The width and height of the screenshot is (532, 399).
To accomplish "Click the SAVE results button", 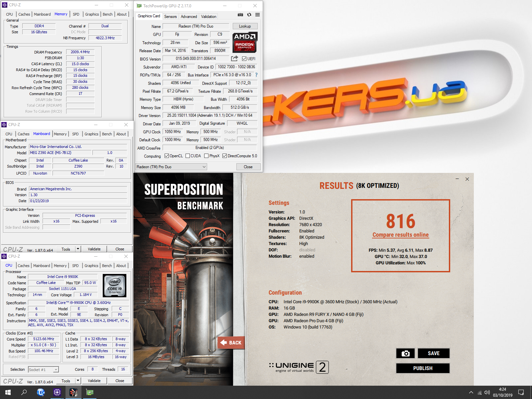I will pos(434,353).
